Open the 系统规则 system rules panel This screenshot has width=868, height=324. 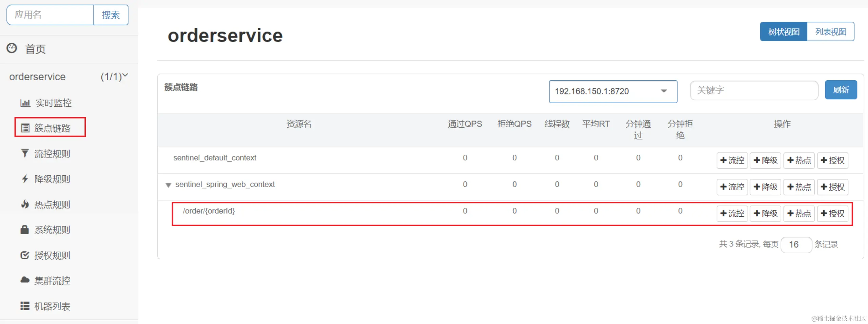52,230
